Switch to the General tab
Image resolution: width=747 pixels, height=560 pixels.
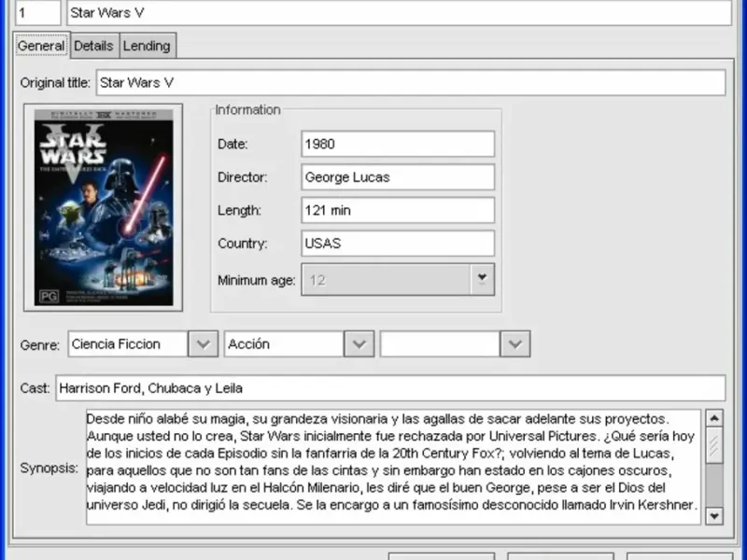[41, 46]
